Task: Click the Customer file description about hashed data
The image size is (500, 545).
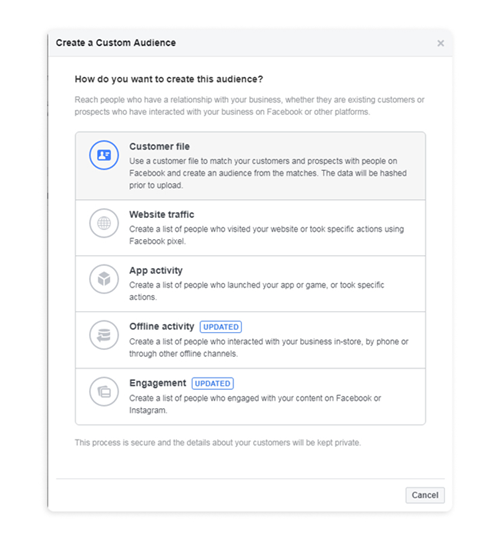Action: point(268,173)
